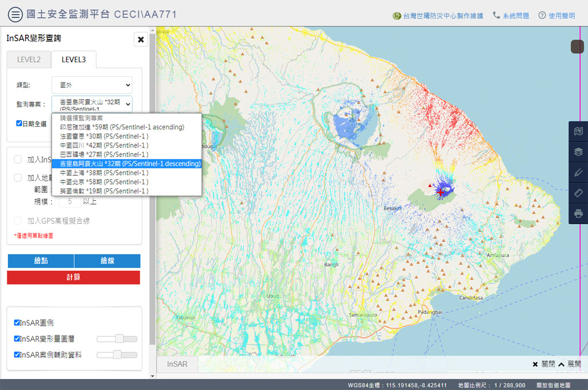Select the pencil drawing tool
The width and height of the screenshot is (588, 390).
[x=578, y=173]
